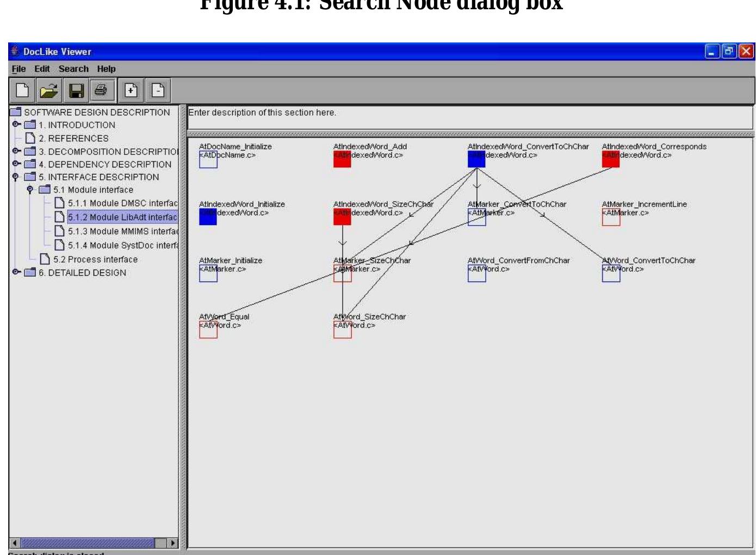Image resolution: width=756 pixels, height=555 pixels.
Task: Click the Open folder toolbar icon
Action: (x=49, y=90)
